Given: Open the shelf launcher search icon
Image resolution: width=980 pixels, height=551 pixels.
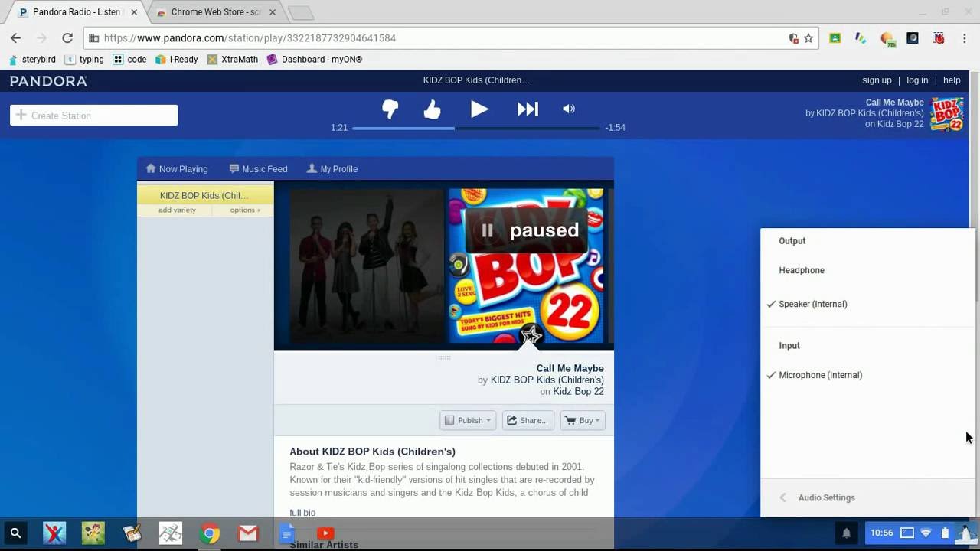Looking at the screenshot, I should [15, 533].
